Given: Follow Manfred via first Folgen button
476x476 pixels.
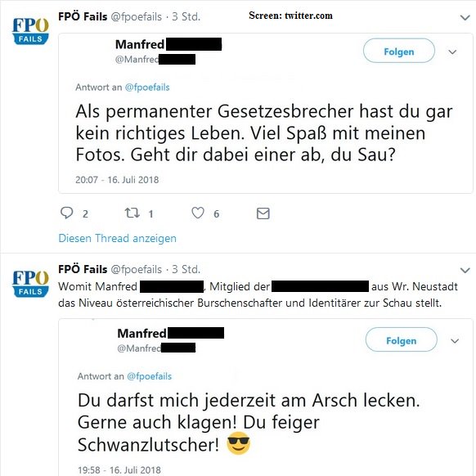Looking at the screenshot, I should 399,51.
